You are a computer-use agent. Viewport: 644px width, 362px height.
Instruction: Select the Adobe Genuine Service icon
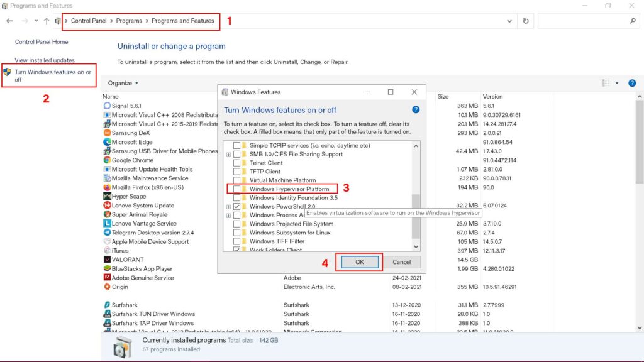[107, 277]
